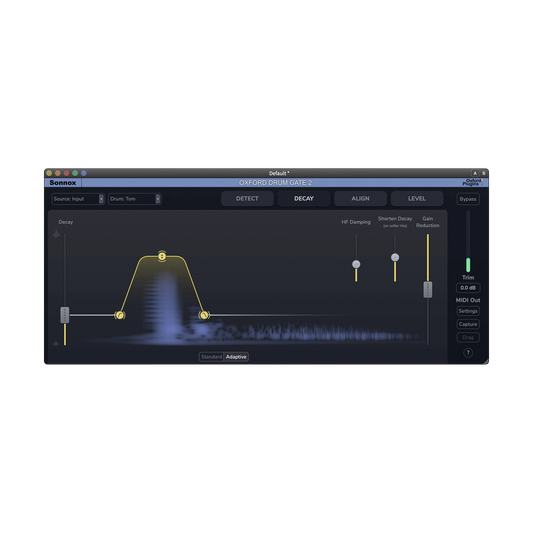Screen dimensions: 533x533
Task: Click the HF Damping slider knob
Action: pos(356,264)
